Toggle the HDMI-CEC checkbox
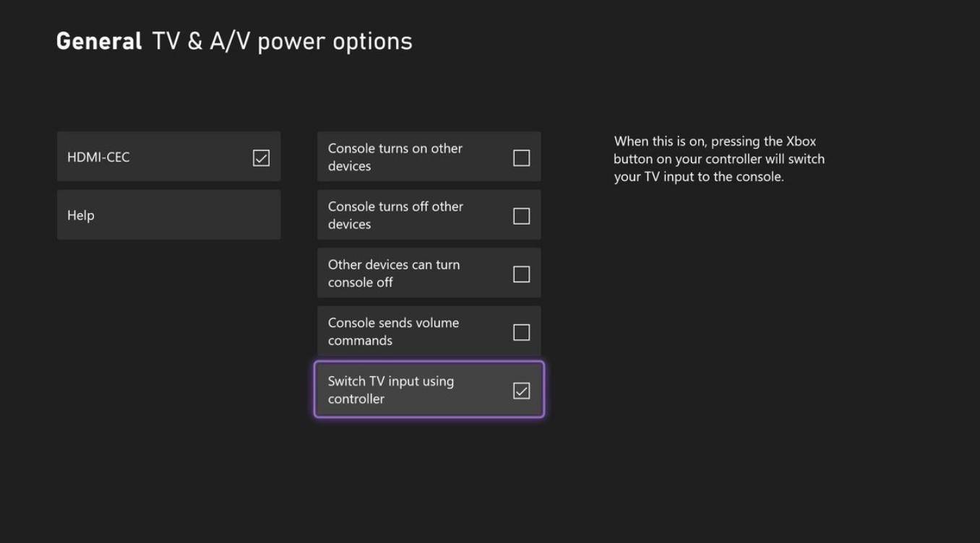The width and height of the screenshot is (980, 543). tap(261, 157)
